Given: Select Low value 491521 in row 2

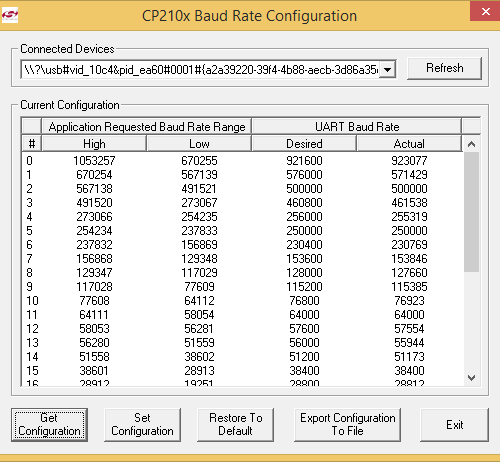Looking at the screenshot, I should (199, 189).
